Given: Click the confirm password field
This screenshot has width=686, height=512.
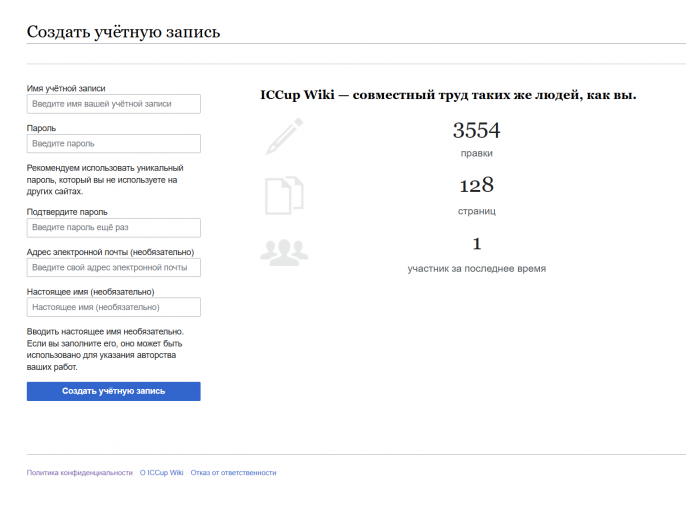Looking at the screenshot, I should 113,228.
